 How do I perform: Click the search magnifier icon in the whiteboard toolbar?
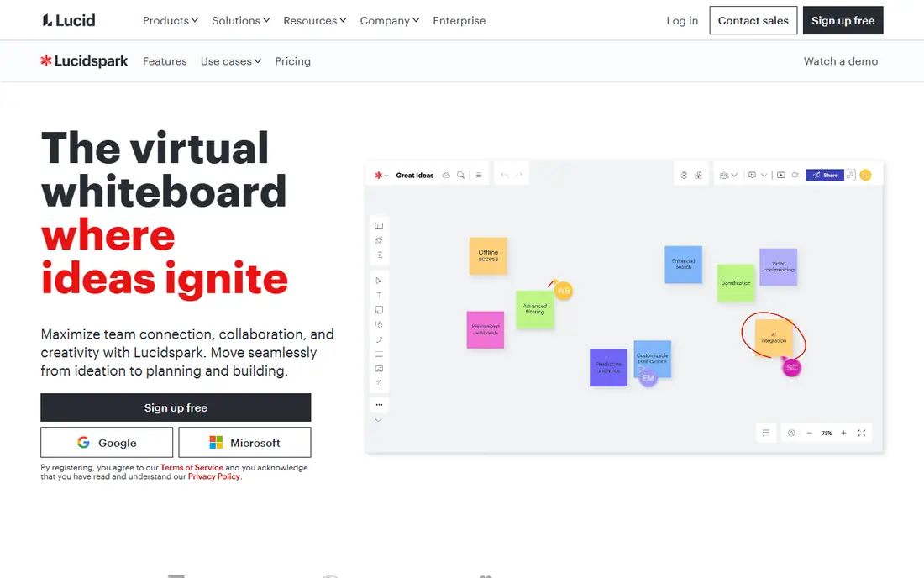click(x=461, y=175)
